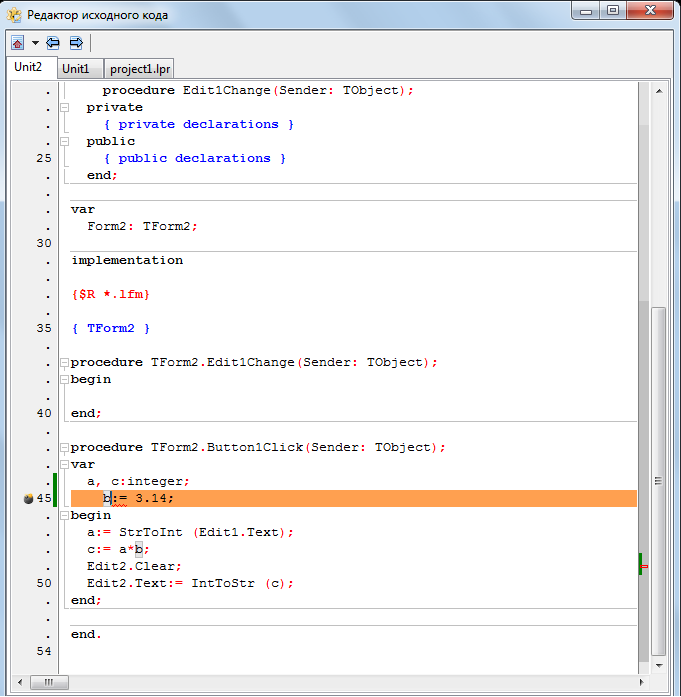681x697 pixels.
Task: Click the vertical scrollbar up arrow
Action: point(659,92)
